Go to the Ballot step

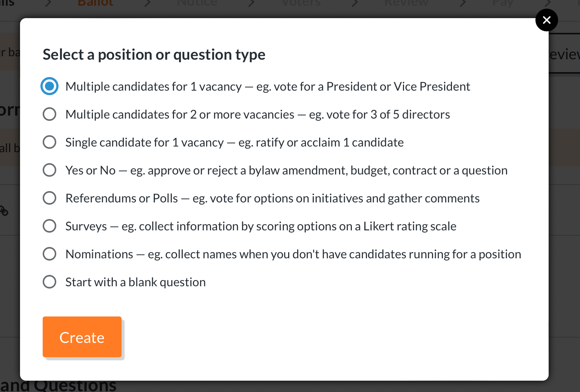click(95, 3)
